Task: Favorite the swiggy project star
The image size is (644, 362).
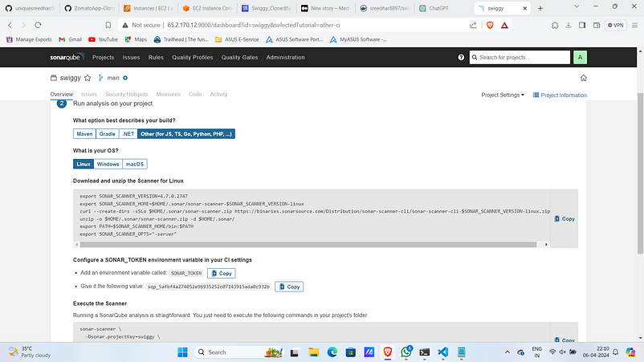Action: point(88,78)
